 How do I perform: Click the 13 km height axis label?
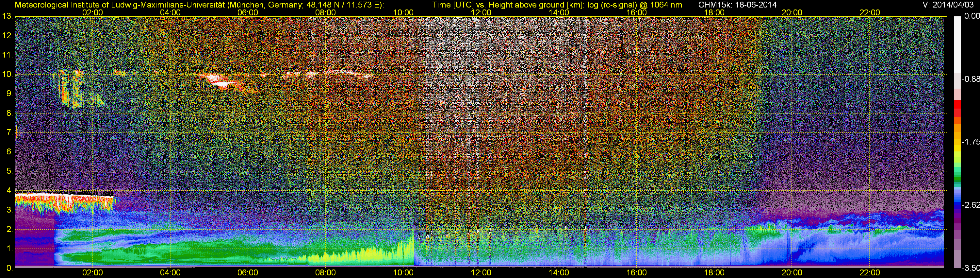click(7, 16)
